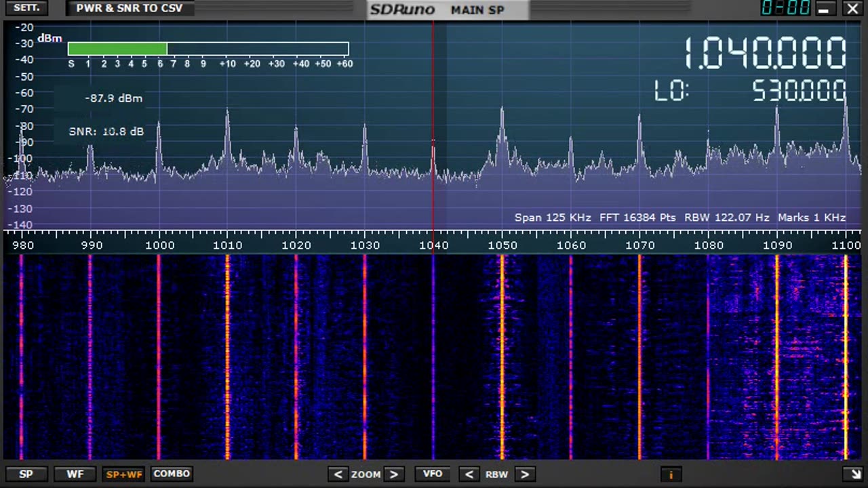Click the Span 125 KHz status text
The width and height of the screenshot is (868, 488).
tap(553, 218)
